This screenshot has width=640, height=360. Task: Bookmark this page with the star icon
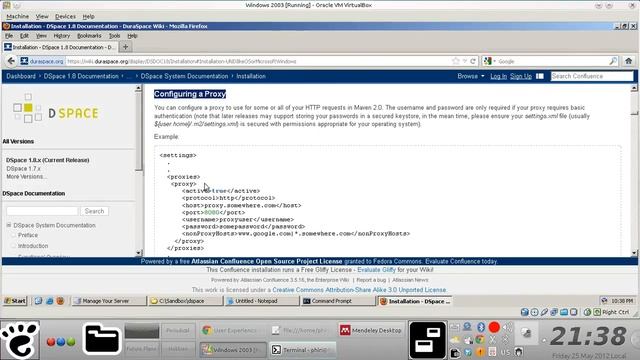456,61
